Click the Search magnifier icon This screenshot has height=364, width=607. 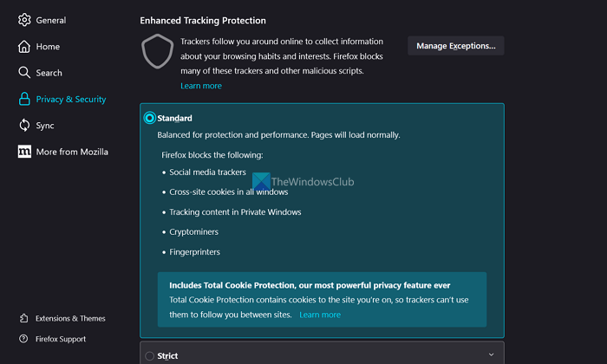click(x=24, y=73)
